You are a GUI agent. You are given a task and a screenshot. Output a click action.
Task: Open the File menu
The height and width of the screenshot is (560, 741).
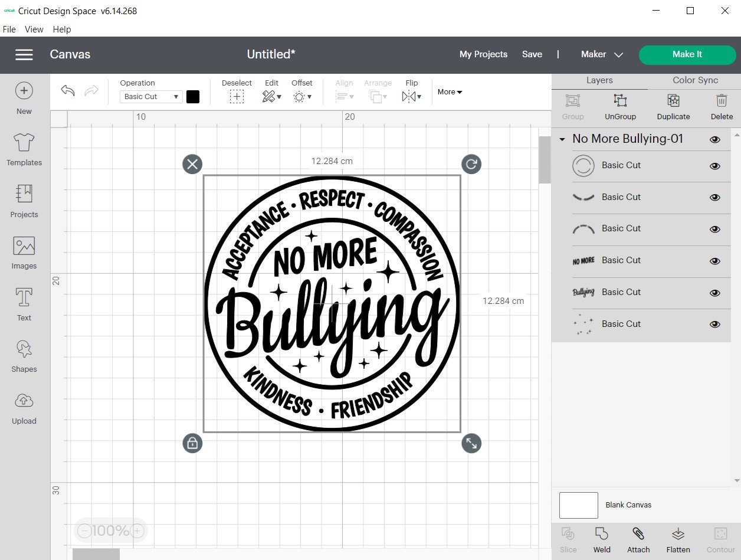pyautogui.click(x=9, y=29)
